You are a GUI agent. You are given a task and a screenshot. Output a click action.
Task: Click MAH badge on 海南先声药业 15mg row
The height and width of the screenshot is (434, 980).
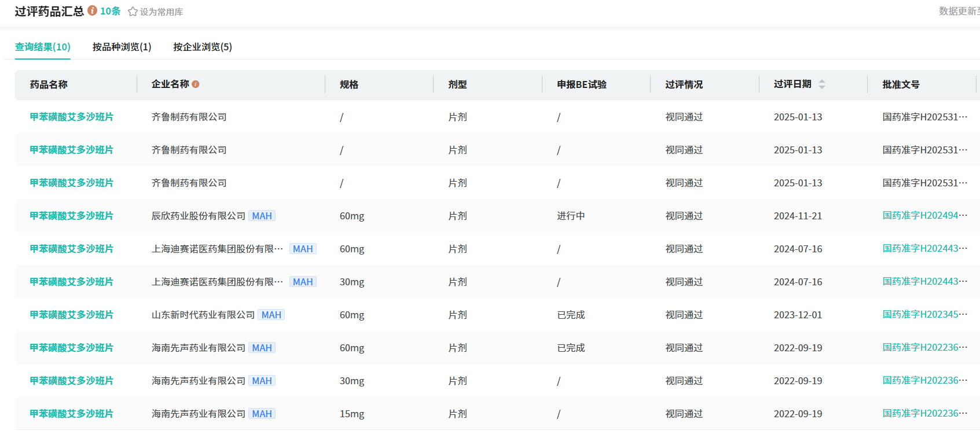pos(262,414)
